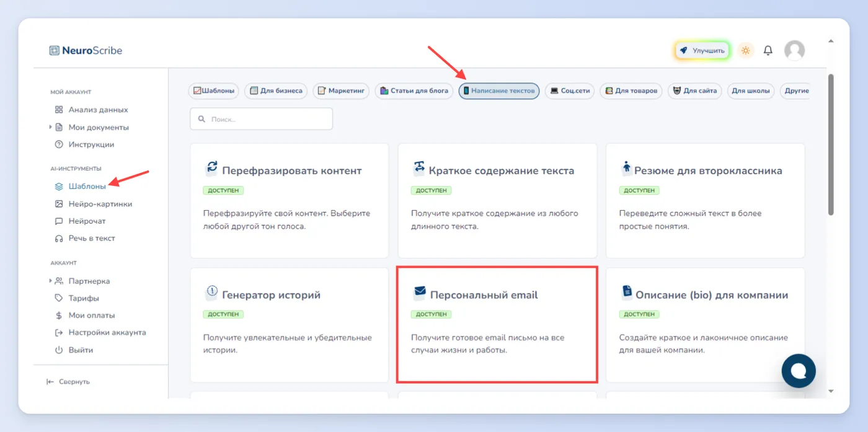Click the vertical page scrollbar

pos(831,145)
